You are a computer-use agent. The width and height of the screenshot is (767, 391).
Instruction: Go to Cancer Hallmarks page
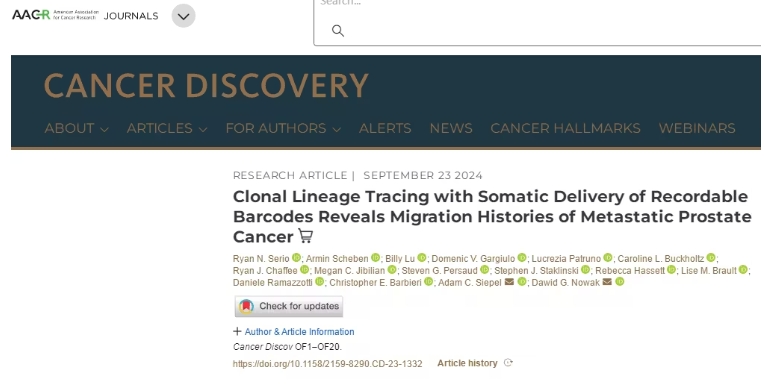(565, 128)
